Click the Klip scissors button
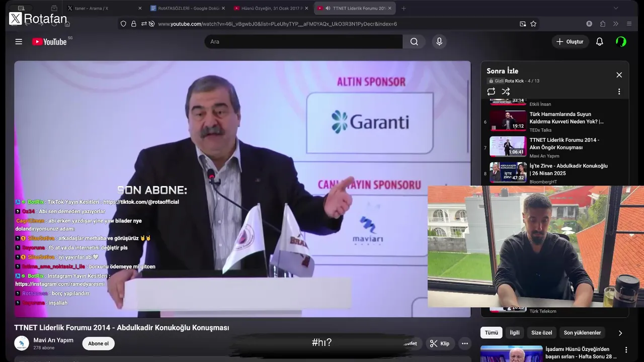The image size is (644, 362). [x=439, y=344]
